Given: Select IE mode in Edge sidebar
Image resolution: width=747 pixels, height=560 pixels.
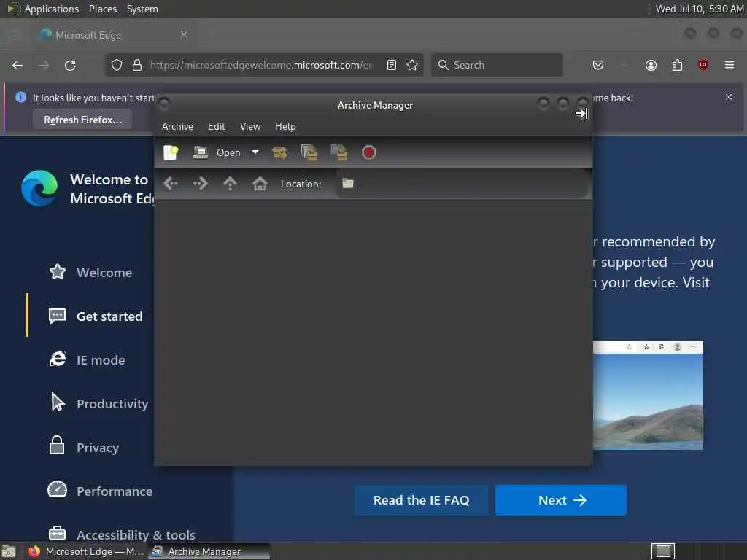Looking at the screenshot, I should [x=88, y=360].
